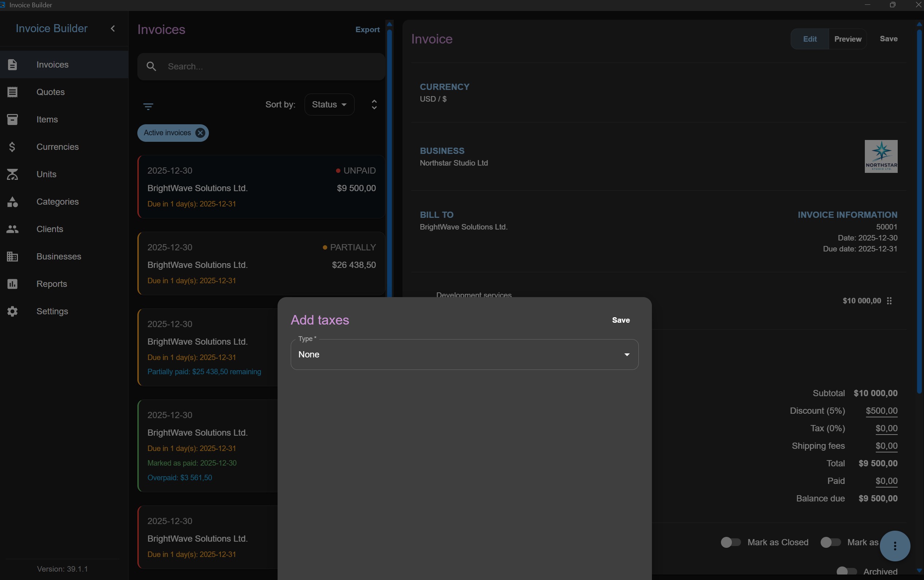924x580 pixels.
Task: Edit the Paid $0,00 value
Action: point(886,481)
